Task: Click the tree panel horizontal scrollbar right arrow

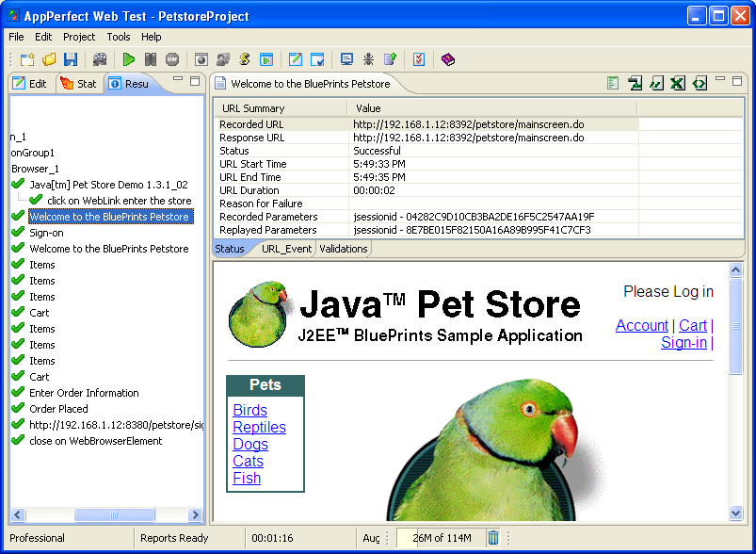Action: pos(196,515)
